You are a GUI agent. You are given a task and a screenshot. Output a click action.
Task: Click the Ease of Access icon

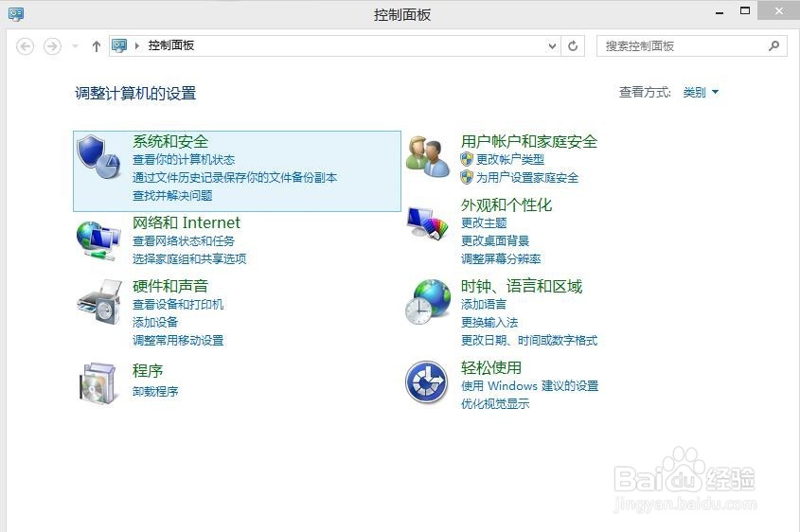click(x=427, y=382)
